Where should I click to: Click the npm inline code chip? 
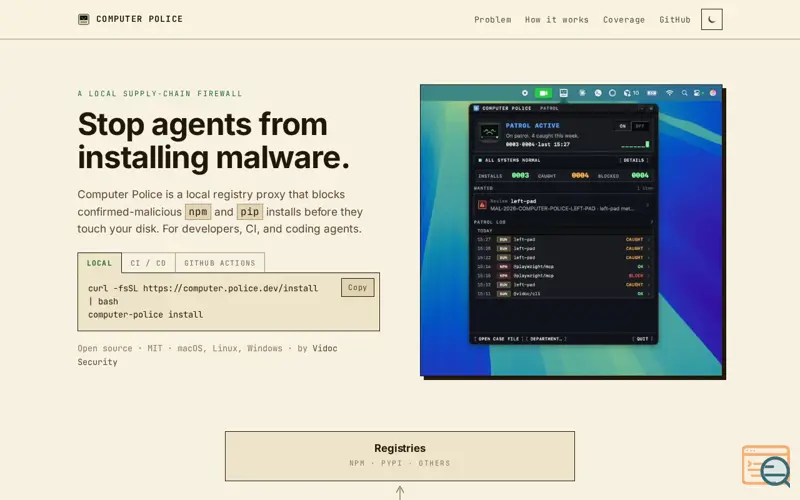pyautogui.click(x=198, y=212)
